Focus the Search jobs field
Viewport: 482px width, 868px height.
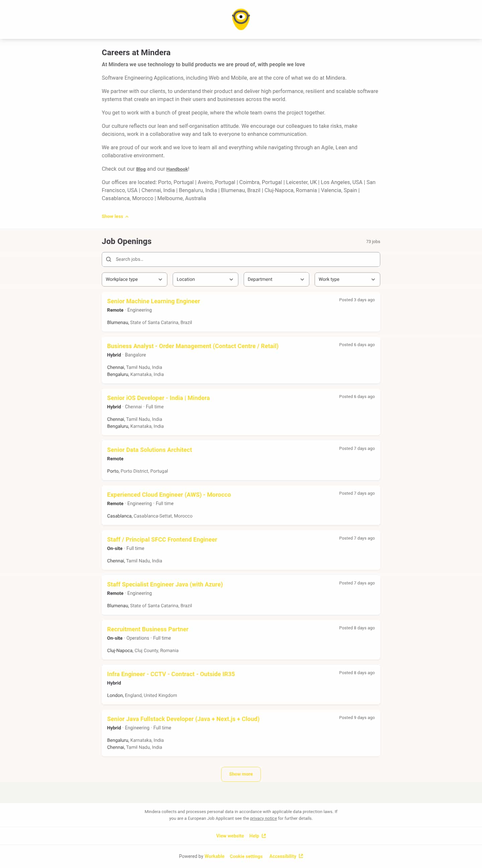click(241, 259)
